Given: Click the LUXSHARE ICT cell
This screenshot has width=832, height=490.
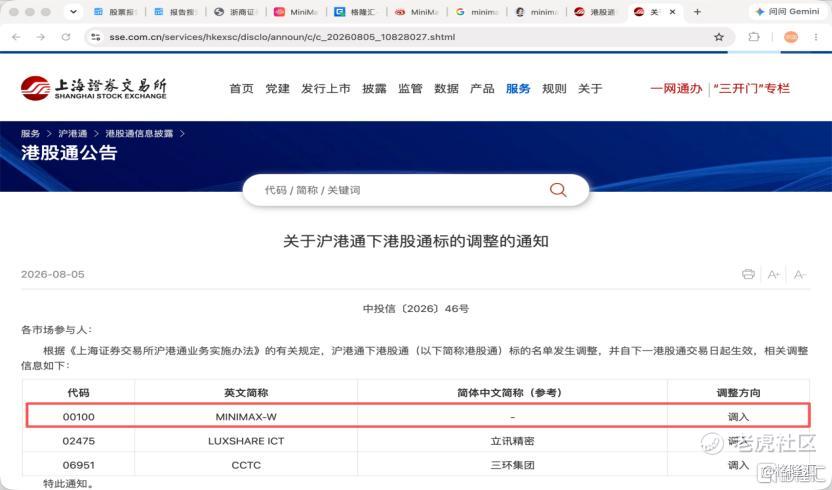Looking at the screenshot, I should point(246,441).
